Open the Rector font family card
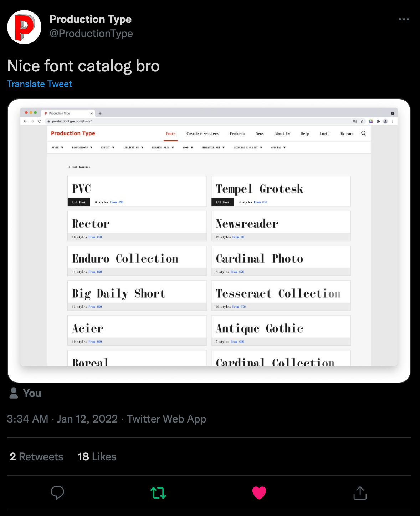420x516 pixels. pyautogui.click(x=137, y=226)
